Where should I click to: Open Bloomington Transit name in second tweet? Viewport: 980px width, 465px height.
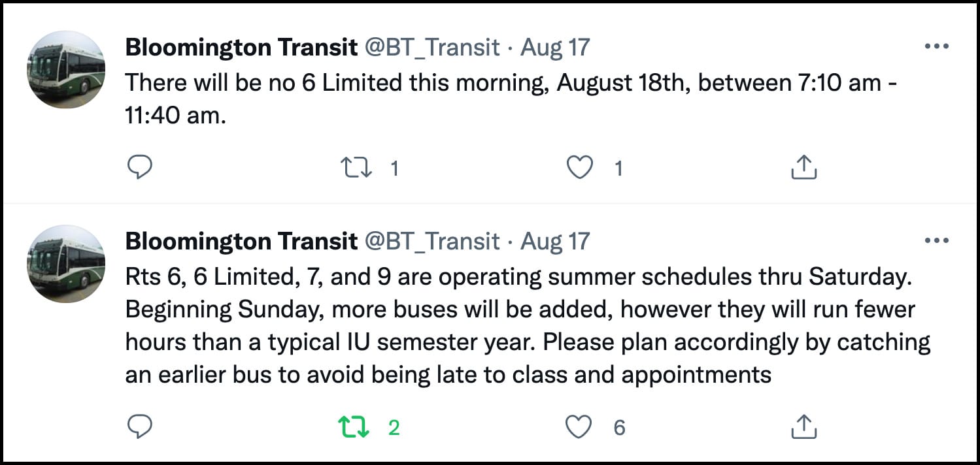(x=241, y=242)
